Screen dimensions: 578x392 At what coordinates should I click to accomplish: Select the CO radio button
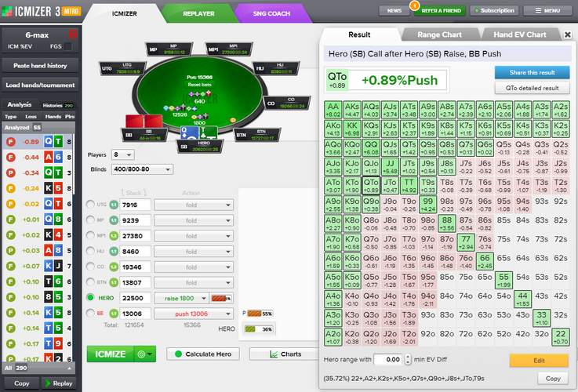[x=90, y=267]
